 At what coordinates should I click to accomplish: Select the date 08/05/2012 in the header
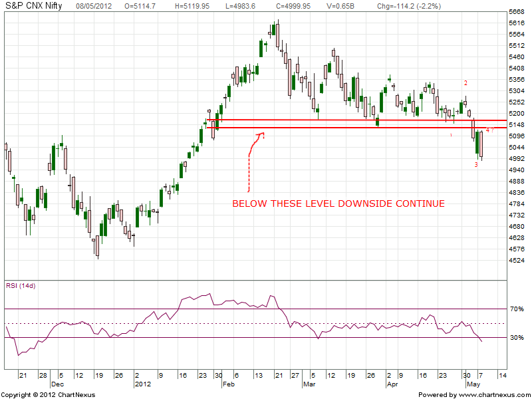pos(93,6)
